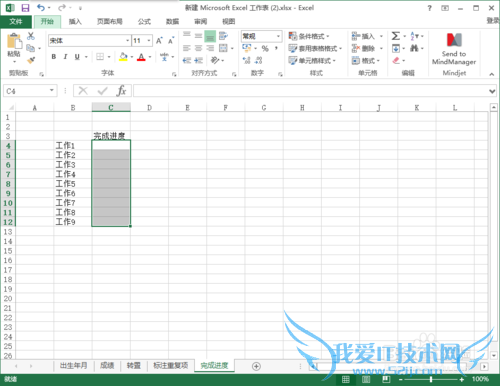
Task: Toggle Center alignment
Action: (198, 48)
